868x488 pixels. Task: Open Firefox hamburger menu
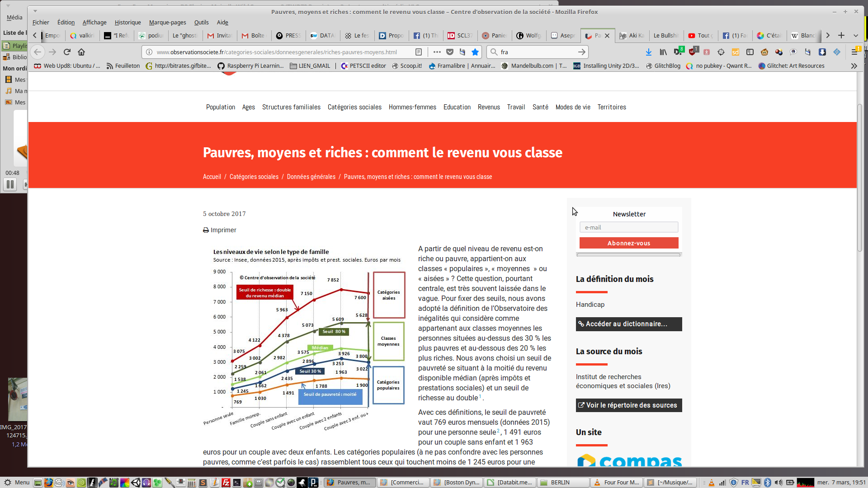click(854, 52)
